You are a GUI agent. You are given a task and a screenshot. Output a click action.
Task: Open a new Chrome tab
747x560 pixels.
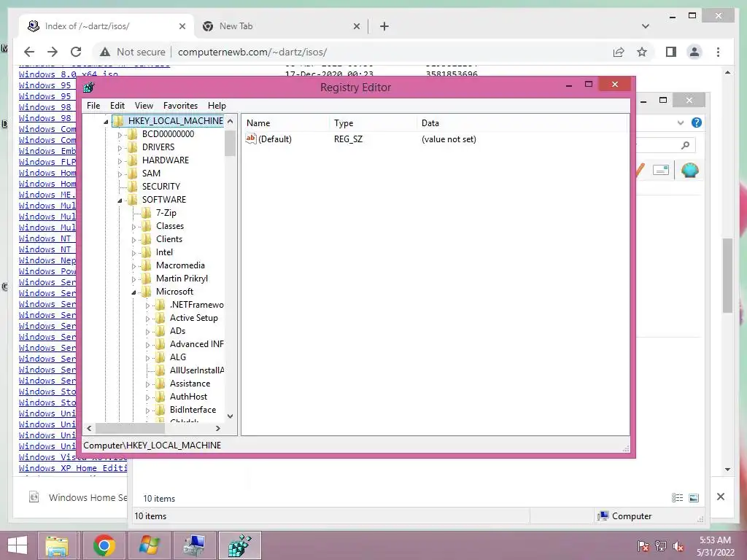pos(384,26)
